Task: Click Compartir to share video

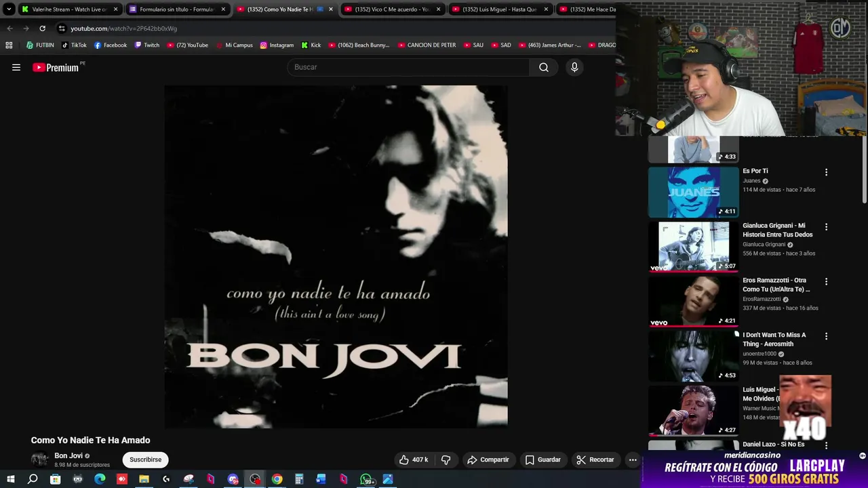Action: click(x=488, y=460)
